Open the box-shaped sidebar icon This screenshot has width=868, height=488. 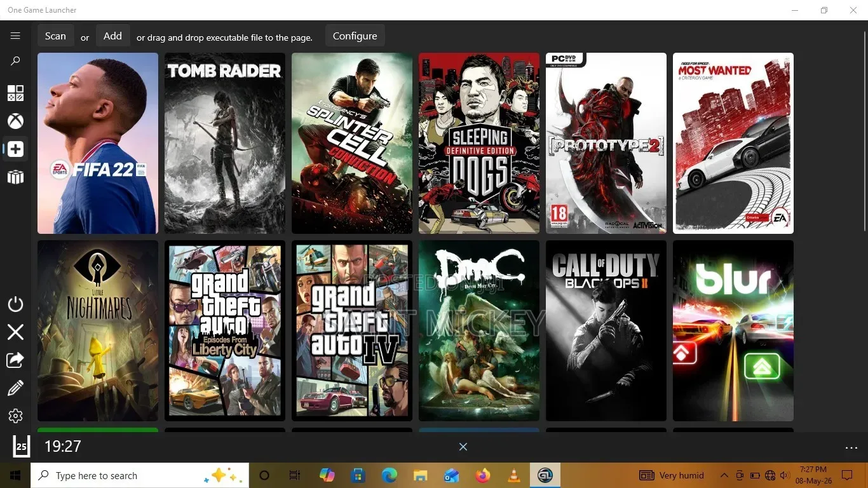15,177
